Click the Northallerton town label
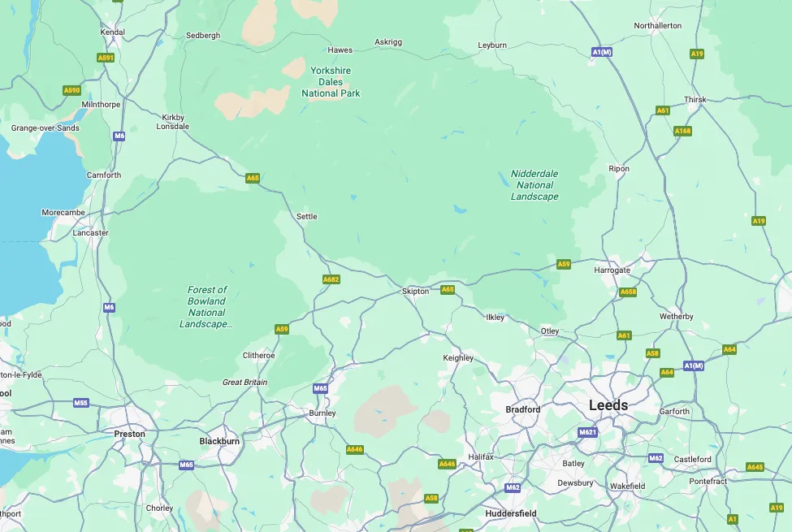Screen dimensions: 792x532 pos(658,26)
